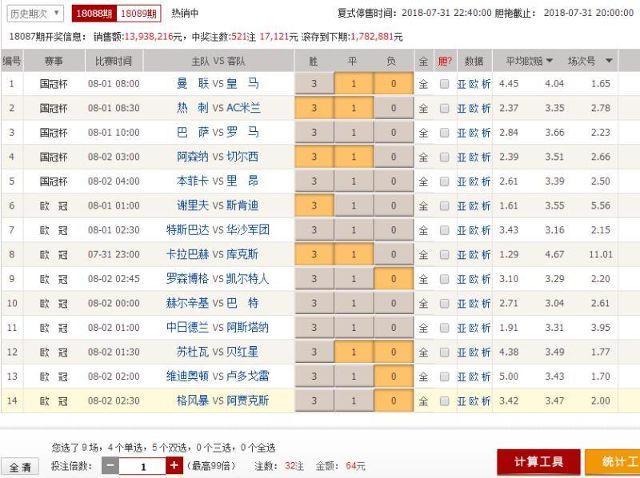
Task: Tick the 胆 checkbox for row 4 阿森纳 VS 切尔西
Action: click(444, 157)
